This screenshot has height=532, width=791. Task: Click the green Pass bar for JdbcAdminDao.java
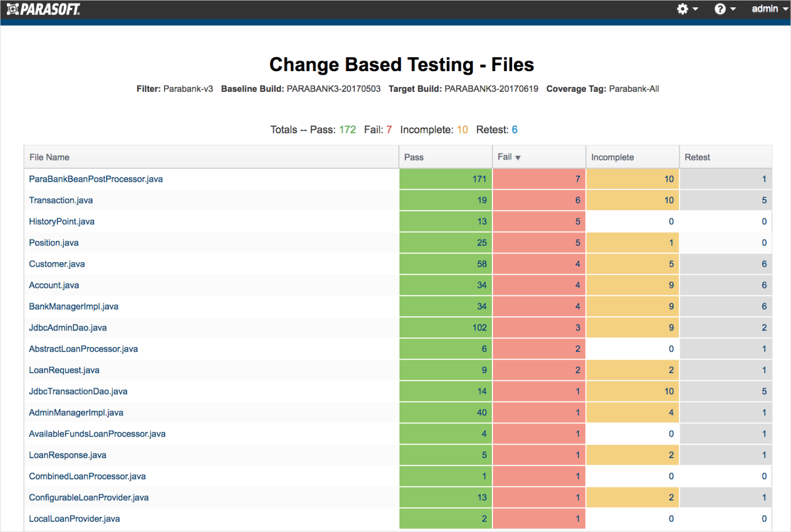445,327
